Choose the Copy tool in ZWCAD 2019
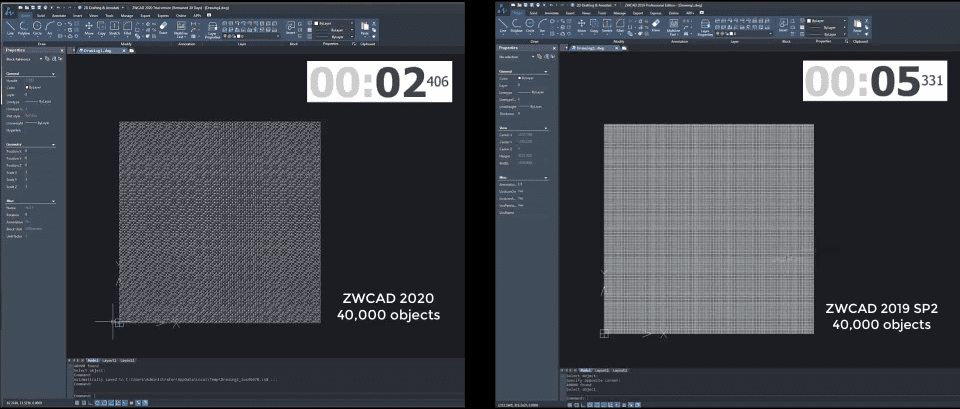960x409 pixels. pyautogui.click(x=594, y=26)
